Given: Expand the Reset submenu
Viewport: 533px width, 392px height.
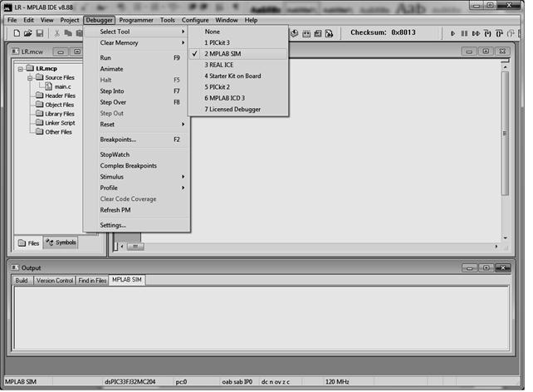Looking at the screenshot, I should [x=137, y=125].
